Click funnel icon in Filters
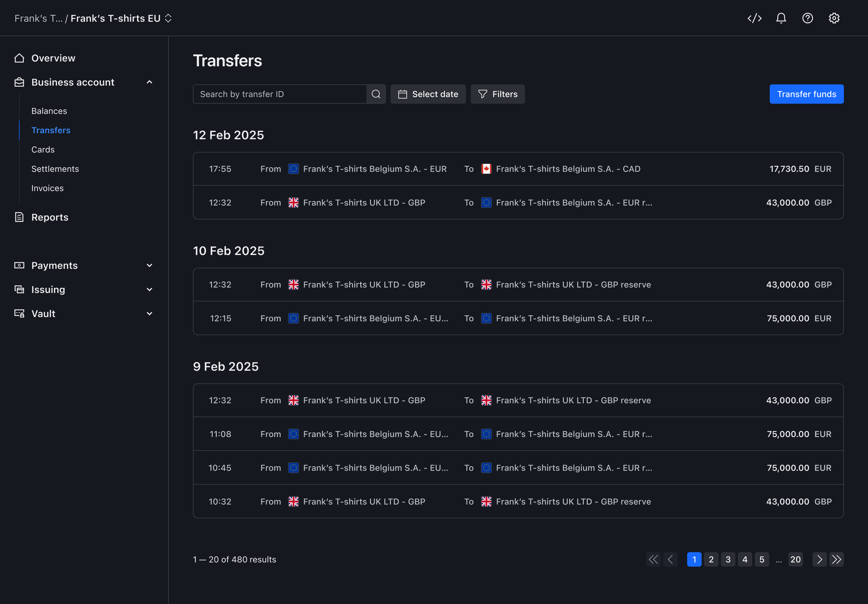Image resolution: width=868 pixels, height=604 pixels. [483, 94]
